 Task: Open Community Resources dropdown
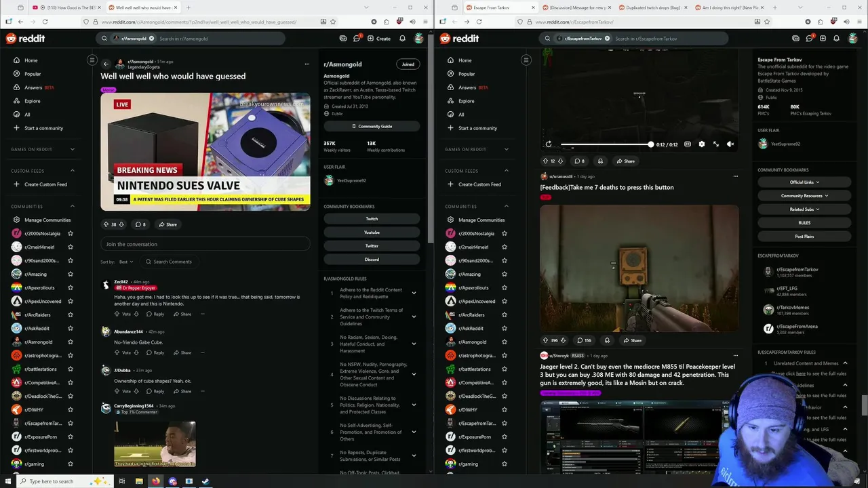[804, 196]
